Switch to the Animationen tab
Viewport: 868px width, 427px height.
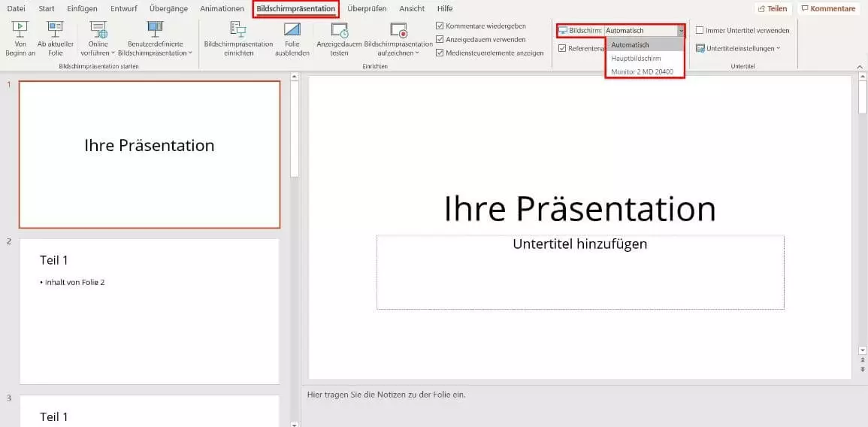(222, 8)
